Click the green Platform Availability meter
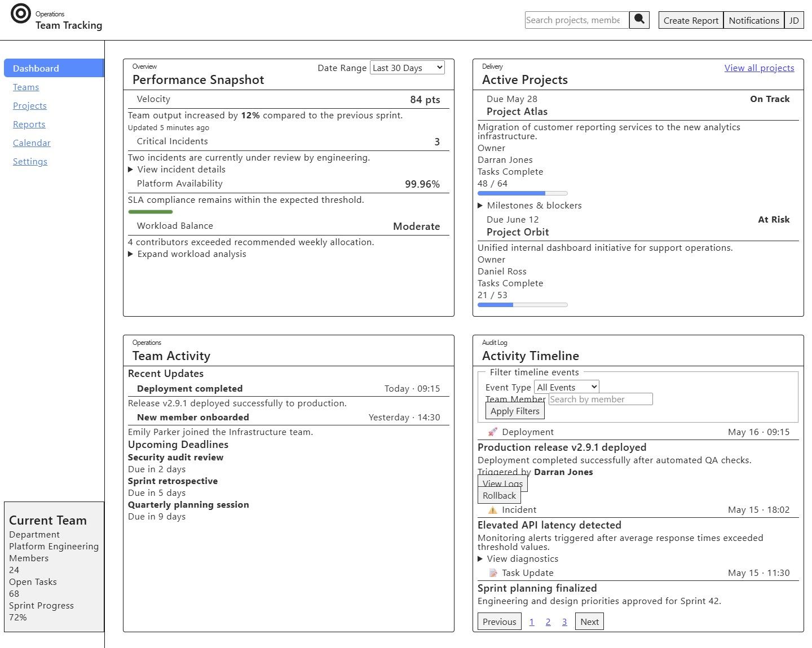The width and height of the screenshot is (812, 648). (151, 212)
